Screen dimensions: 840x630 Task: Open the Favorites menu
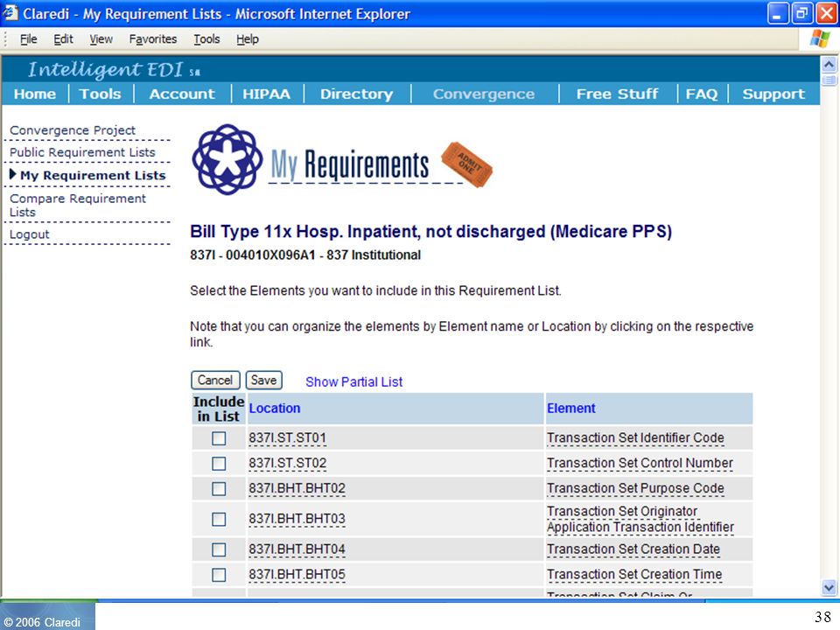152,39
